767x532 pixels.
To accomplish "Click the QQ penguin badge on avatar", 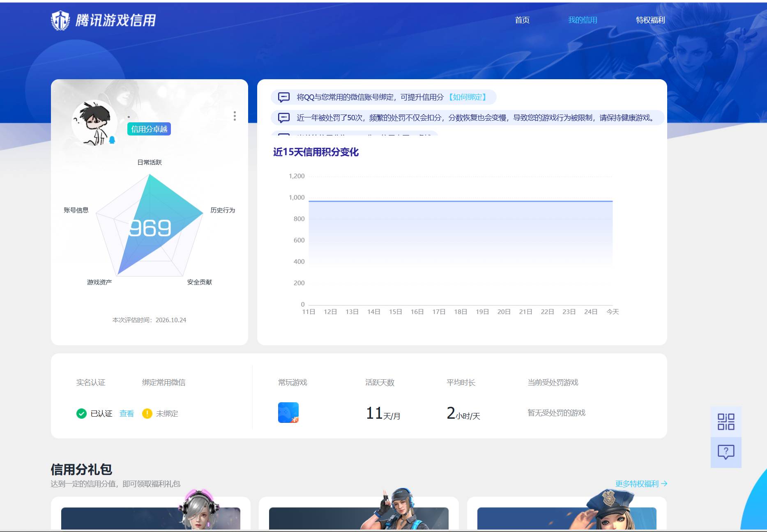I will point(112,140).
